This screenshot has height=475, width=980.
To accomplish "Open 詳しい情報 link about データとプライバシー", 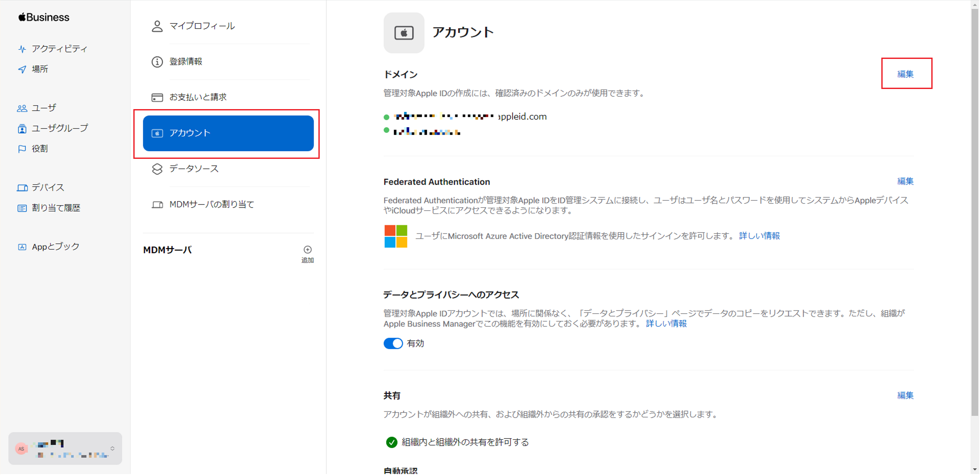I will tap(666, 324).
